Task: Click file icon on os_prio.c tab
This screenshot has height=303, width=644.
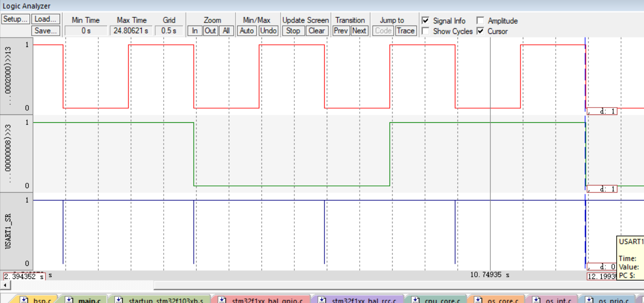Action: [x=590, y=300]
